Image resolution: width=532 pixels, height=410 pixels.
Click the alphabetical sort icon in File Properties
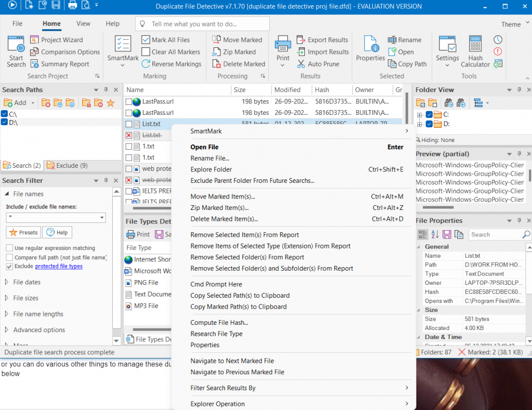435,234
